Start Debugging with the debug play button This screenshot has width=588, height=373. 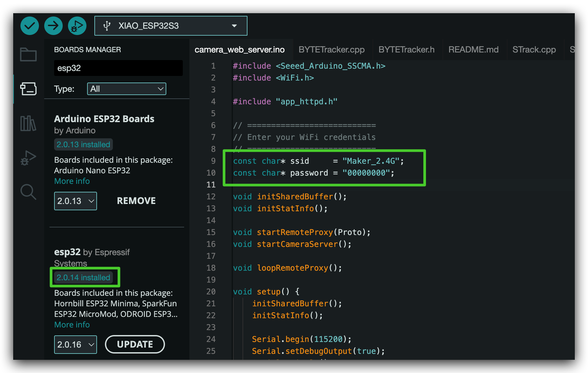77,26
